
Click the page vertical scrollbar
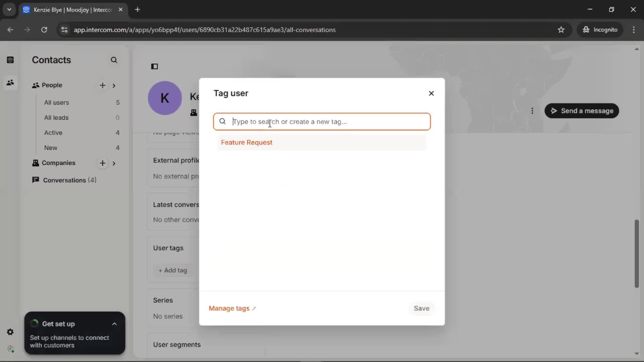click(637, 254)
